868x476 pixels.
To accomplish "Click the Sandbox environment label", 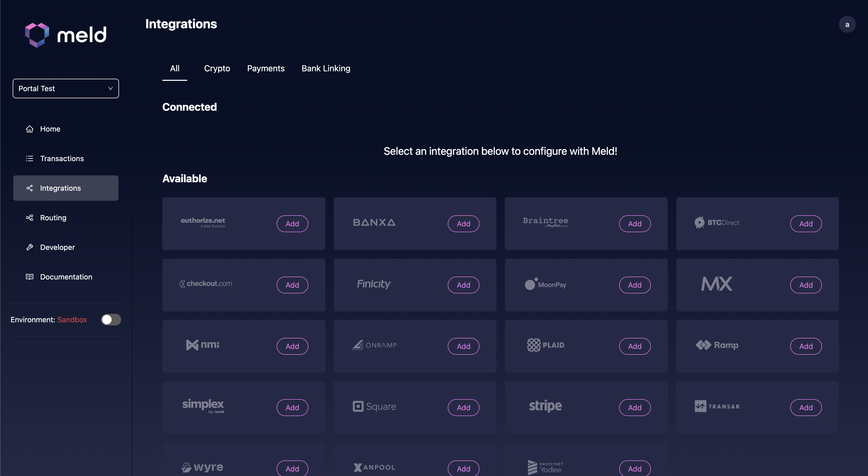I will click(72, 319).
